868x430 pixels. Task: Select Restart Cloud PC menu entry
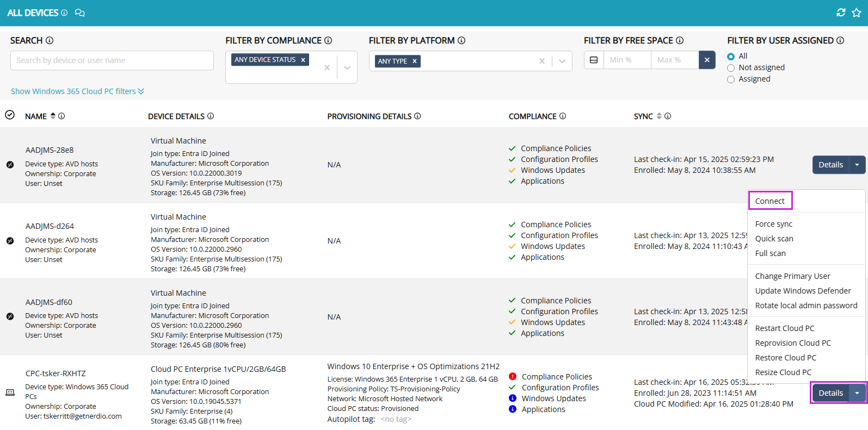[784, 328]
